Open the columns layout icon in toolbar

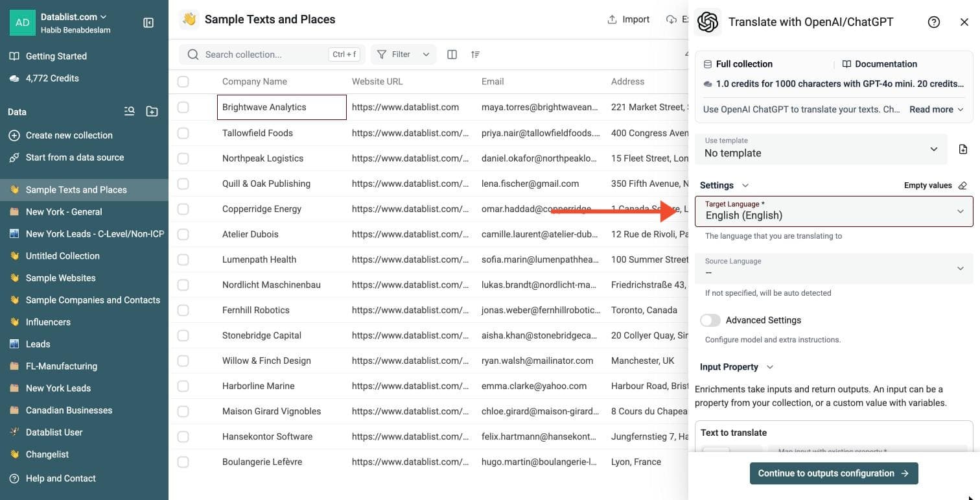click(x=452, y=54)
